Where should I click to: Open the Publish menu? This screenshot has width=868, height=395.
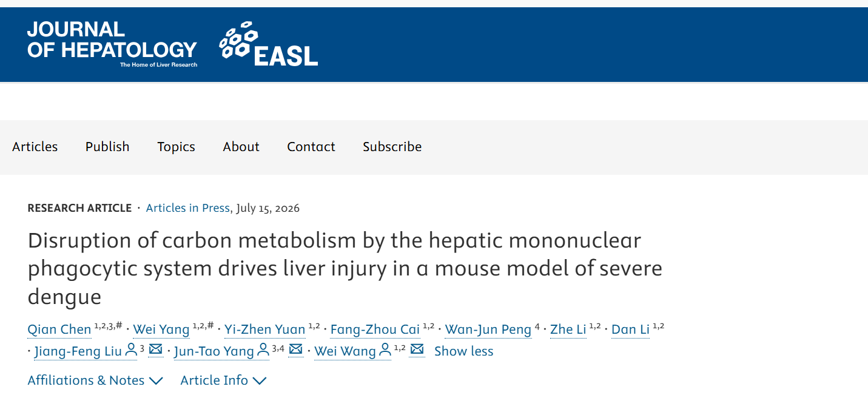[x=107, y=147]
